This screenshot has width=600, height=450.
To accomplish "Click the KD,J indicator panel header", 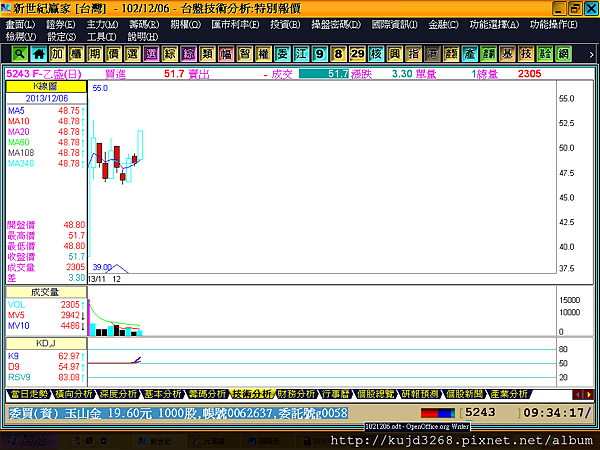I will (x=46, y=343).
